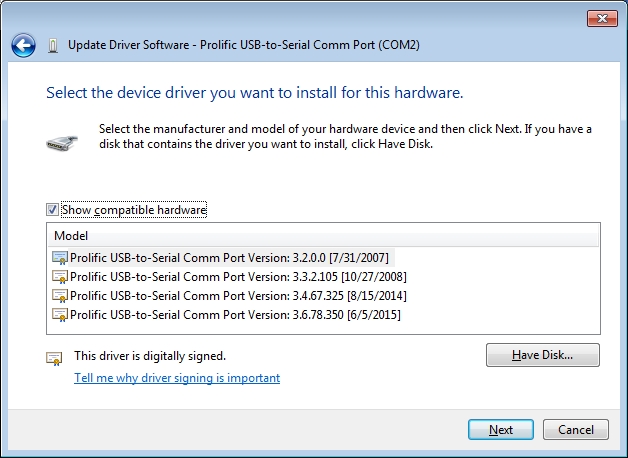Image resolution: width=628 pixels, height=458 pixels.
Task: Click certificate icon of version 3.4.67.325 driver
Action: (x=60, y=296)
